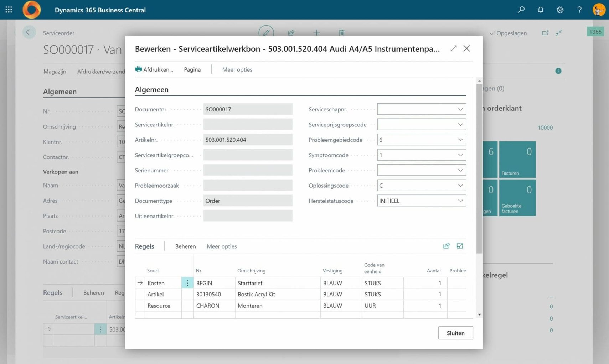Open Meer opties in dialog Regels section

coord(222,246)
